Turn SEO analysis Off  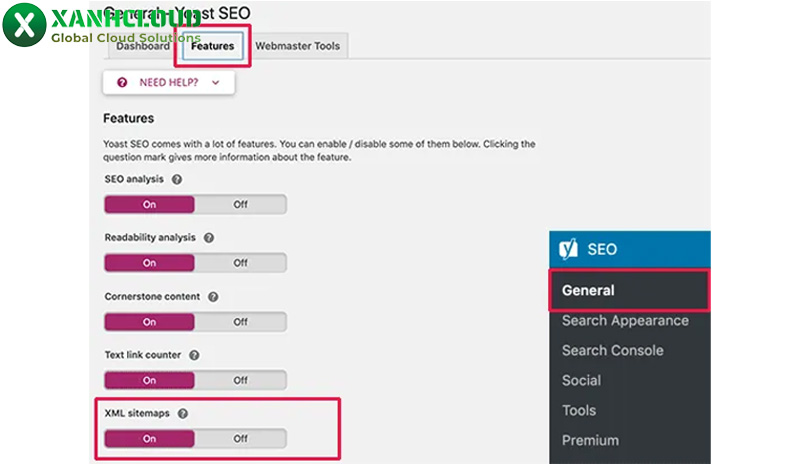(x=240, y=205)
